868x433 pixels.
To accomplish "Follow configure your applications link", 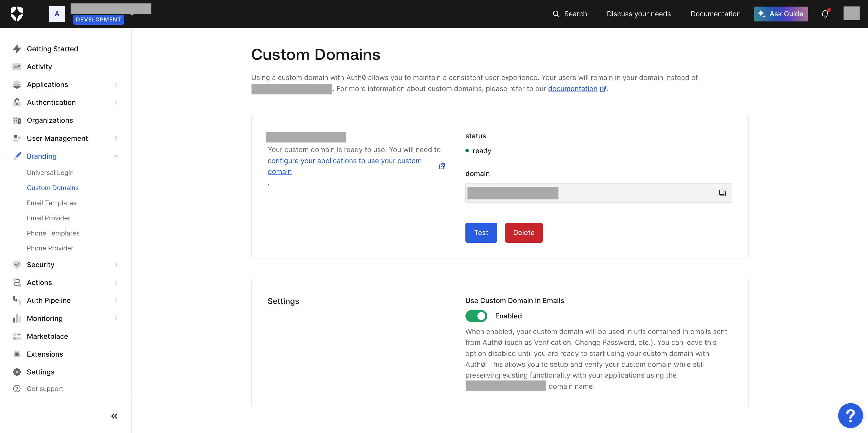I will pos(344,166).
